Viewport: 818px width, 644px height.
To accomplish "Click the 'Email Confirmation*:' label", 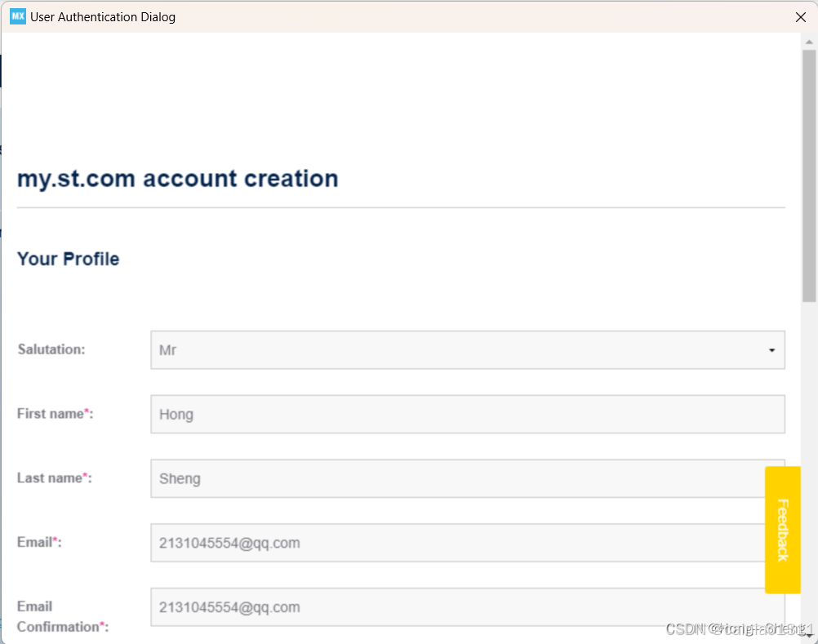I will pyautogui.click(x=63, y=616).
